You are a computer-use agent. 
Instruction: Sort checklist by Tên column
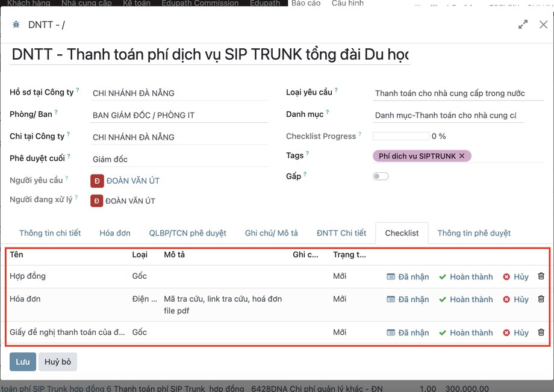point(16,254)
